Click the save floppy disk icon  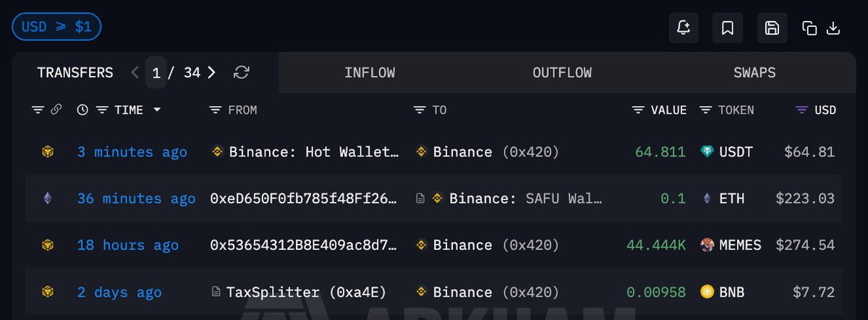(772, 28)
